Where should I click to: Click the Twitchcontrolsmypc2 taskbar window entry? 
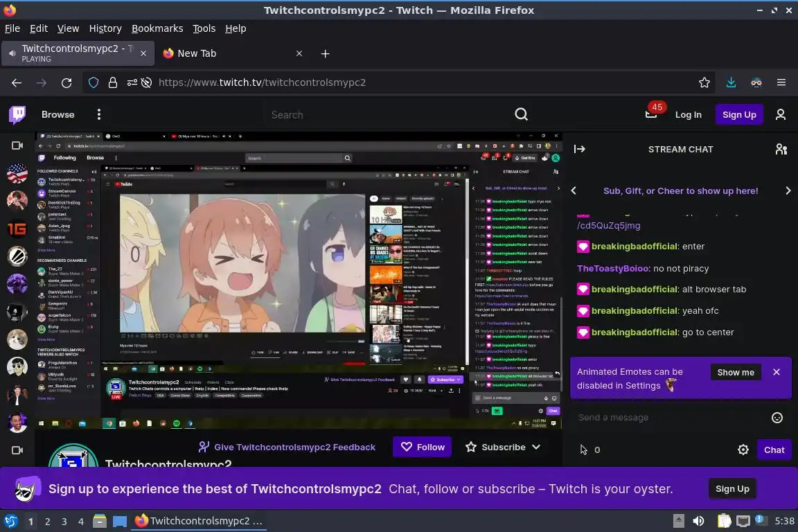click(x=199, y=521)
